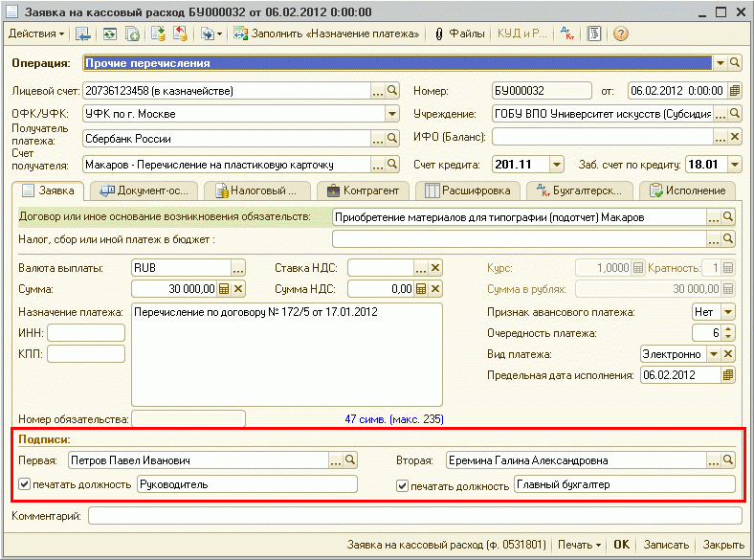Open Признак авансового платежа dropdown
The width and height of the screenshot is (754, 560).
click(727, 312)
